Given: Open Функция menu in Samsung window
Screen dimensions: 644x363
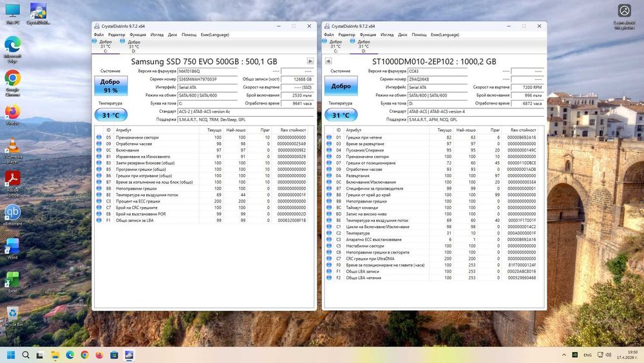Looking at the screenshot, I should coord(138,35).
